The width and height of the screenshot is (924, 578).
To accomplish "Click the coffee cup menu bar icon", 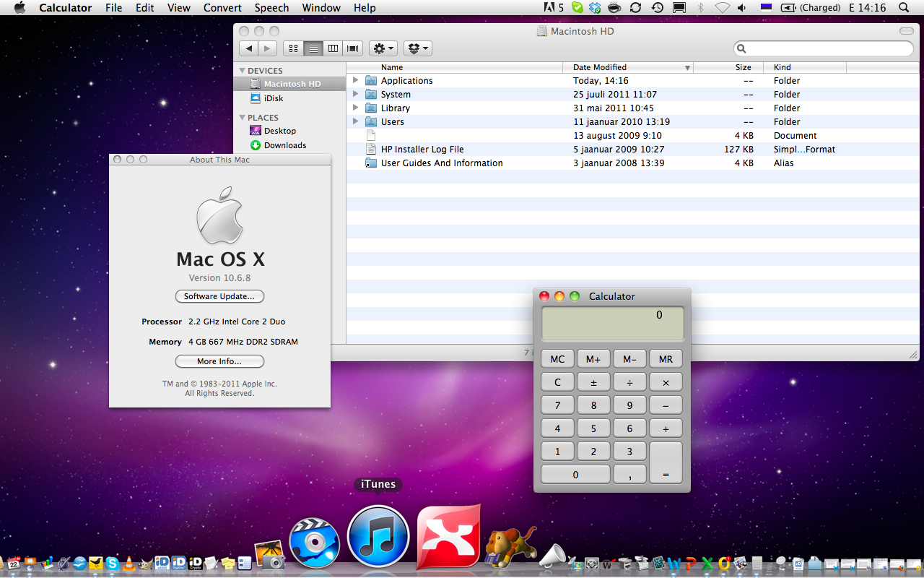I will click(615, 7).
